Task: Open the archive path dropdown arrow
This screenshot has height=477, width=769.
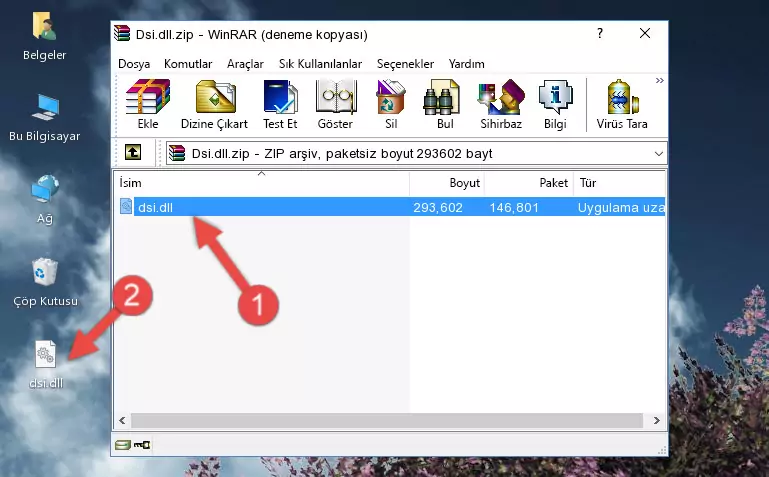Action: point(659,153)
